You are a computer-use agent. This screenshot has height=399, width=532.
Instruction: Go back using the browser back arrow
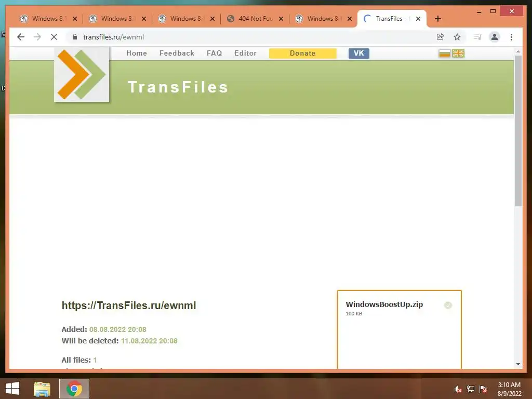(x=21, y=37)
